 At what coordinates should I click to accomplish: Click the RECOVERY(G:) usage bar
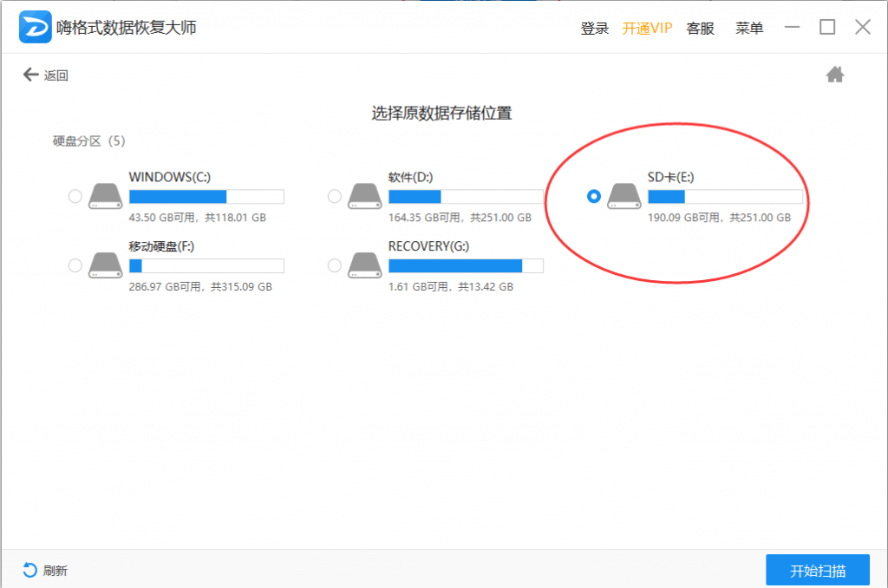pyautogui.click(x=466, y=265)
